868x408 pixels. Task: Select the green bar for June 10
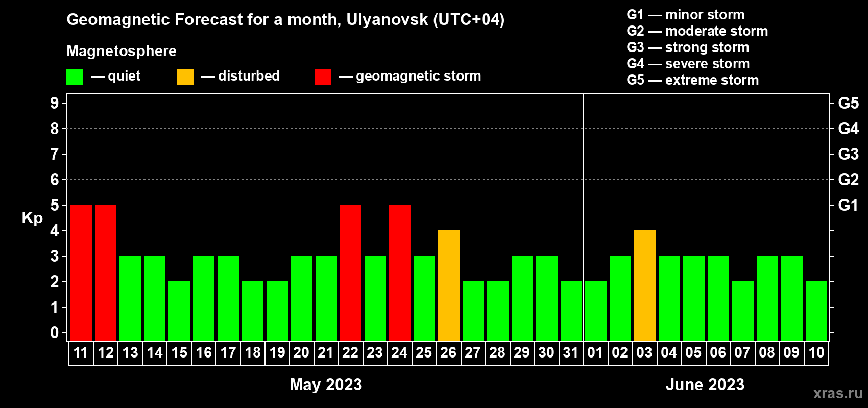pyautogui.click(x=816, y=311)
